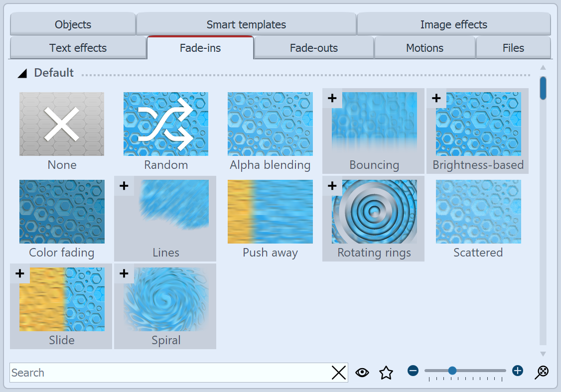Open the Image effects tab
The height and width of the screenshot is (392, 561).
[x=453, y=24]
